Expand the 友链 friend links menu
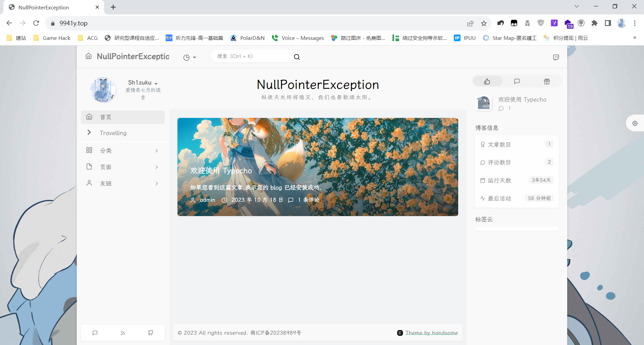 [123, 184]
